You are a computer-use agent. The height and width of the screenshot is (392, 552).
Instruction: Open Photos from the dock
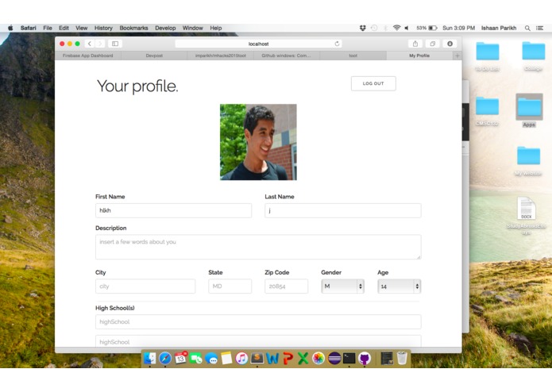[x=318, y=358]
